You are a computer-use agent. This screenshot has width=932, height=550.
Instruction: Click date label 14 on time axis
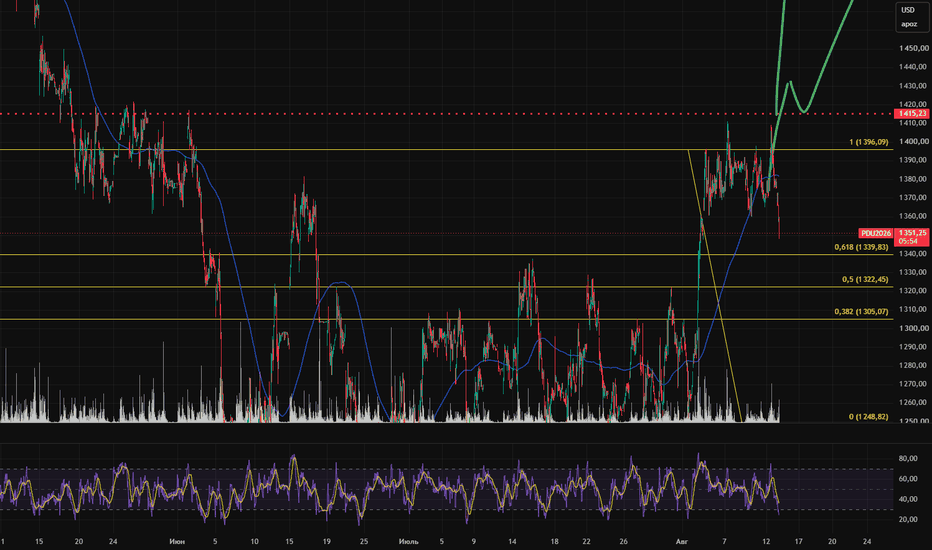(x=512, y=542)
